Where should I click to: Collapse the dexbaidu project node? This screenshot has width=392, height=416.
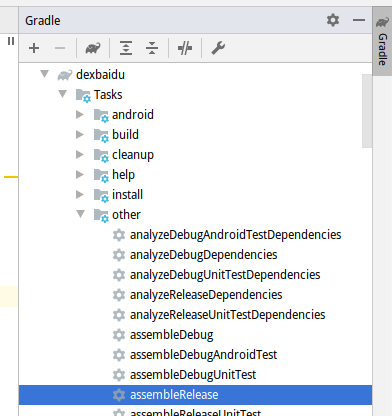45,74
